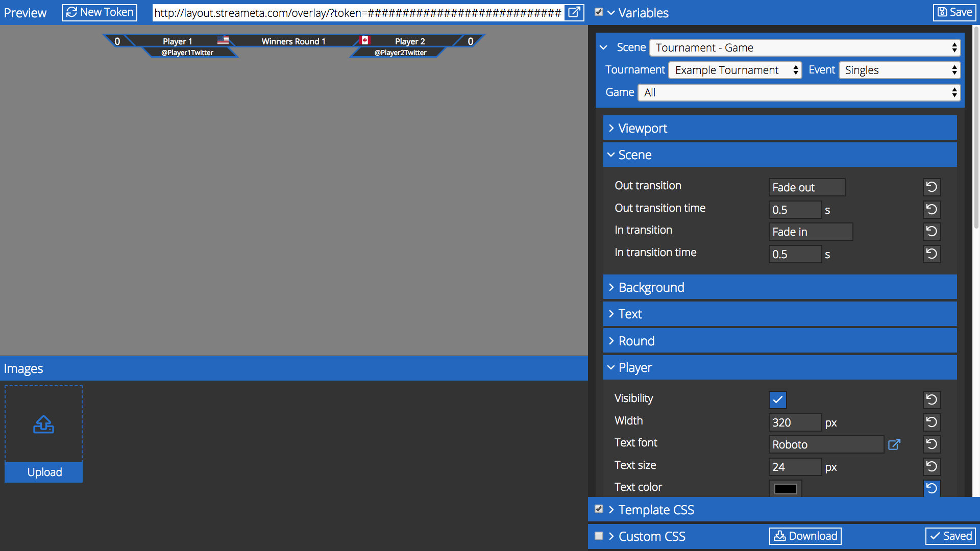Click the image upload drop zone

(x=43, y=424)
